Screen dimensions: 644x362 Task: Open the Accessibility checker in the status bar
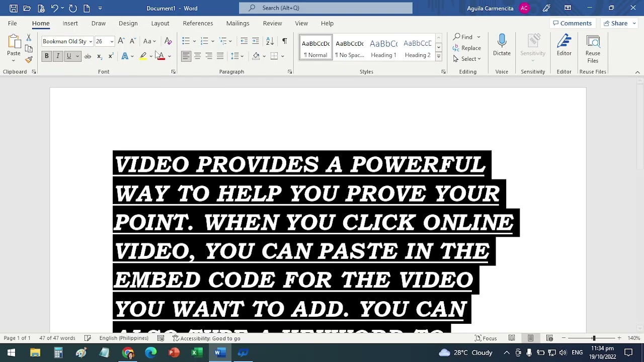[206, 338]
